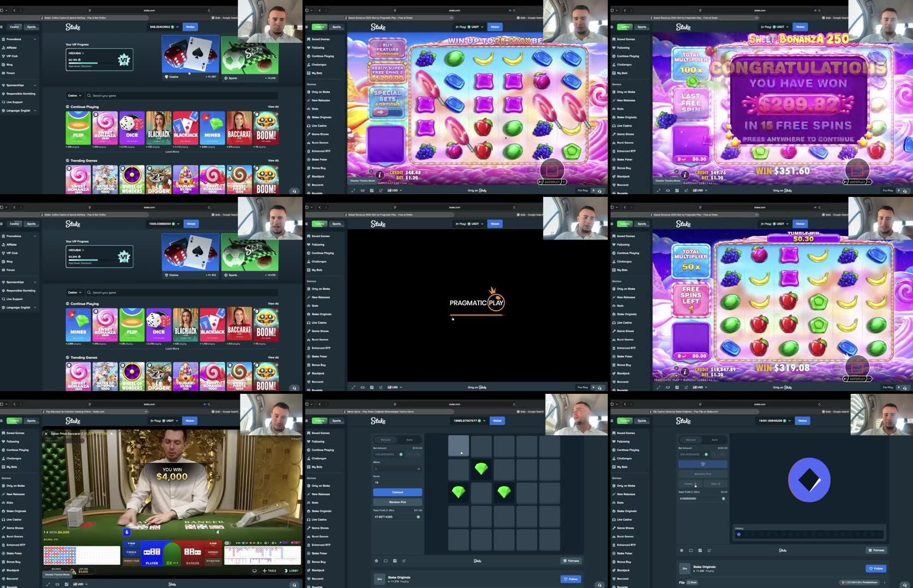This screenshot has height=588, width=913.
Task: Select Tails option in bottom-right Flip game
Action: coord(716,484)
